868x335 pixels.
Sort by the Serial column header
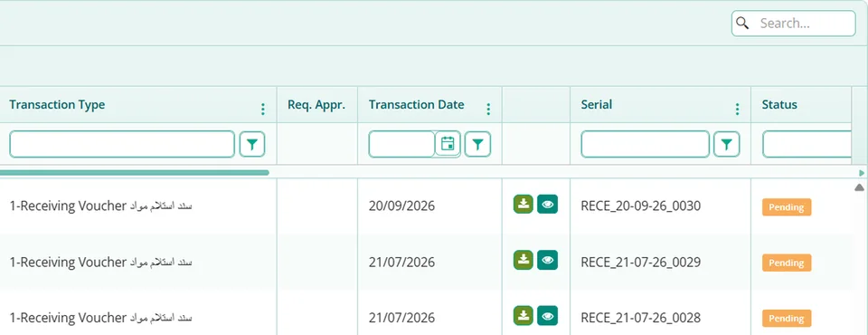tap(597, 104)
